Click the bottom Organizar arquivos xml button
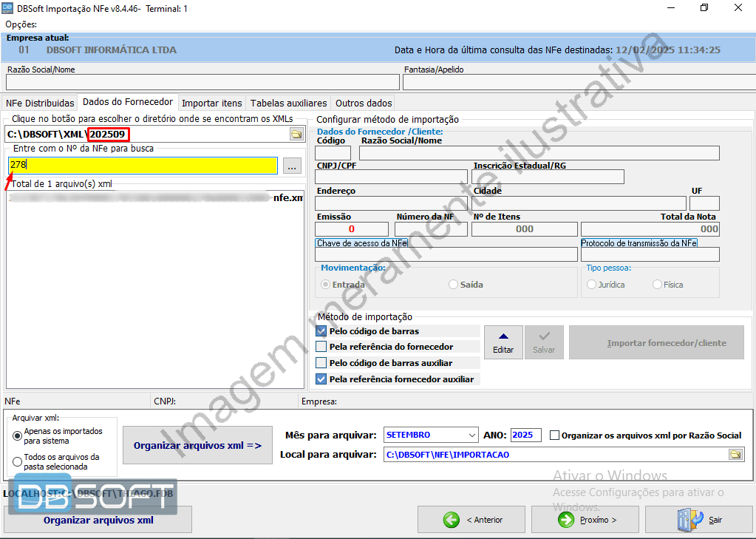The height and width of the screenshot is (539, 756). point(98,520)
